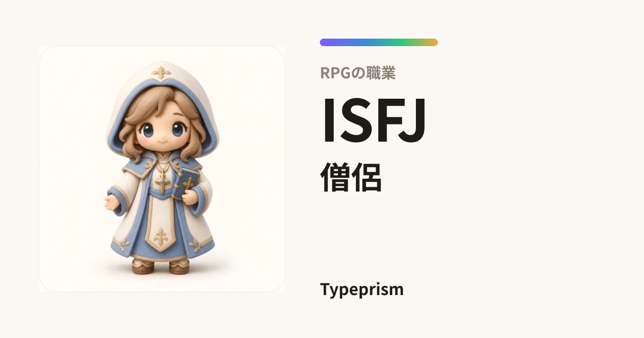Image resolution: width=644 pixels, height=338 pixels.
Task: Click the character's brown shoes
Action: [x=162, y=266]
